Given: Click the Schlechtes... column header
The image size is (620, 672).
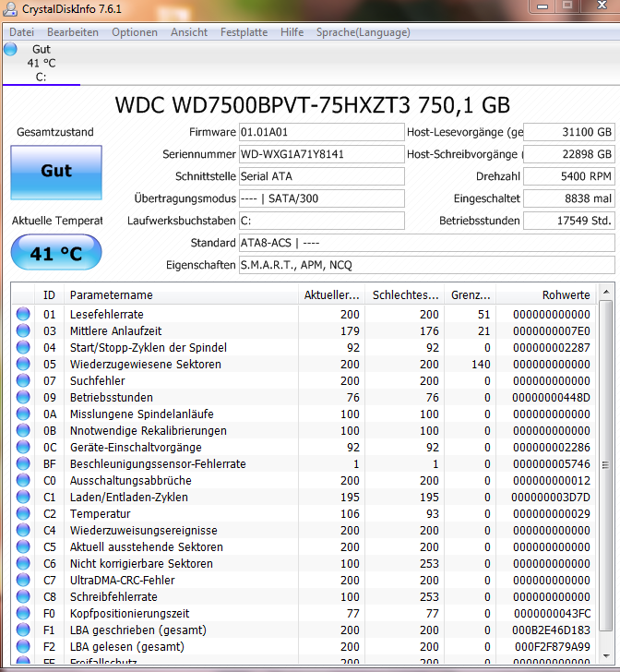Looking at the screenshot, I should pos(405,294).
